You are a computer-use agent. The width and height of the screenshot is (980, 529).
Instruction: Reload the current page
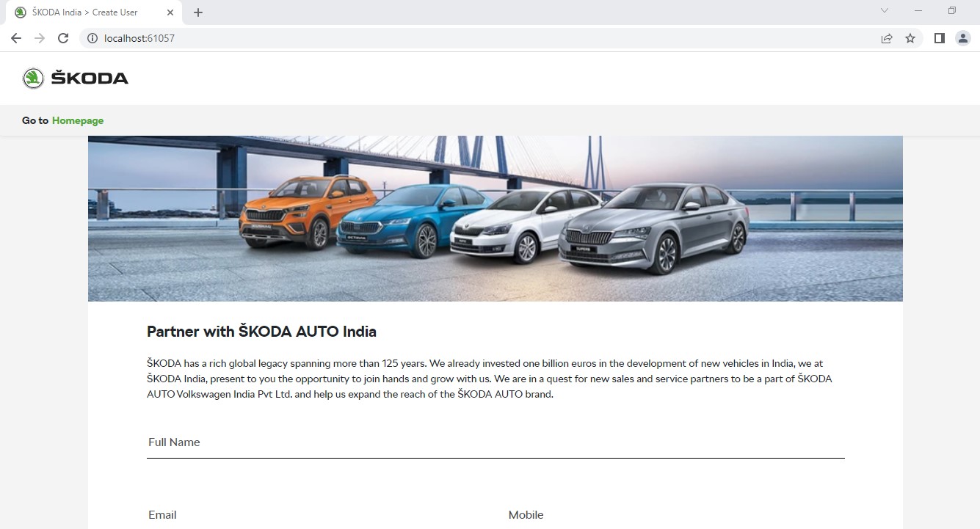[x=63, y=38]
